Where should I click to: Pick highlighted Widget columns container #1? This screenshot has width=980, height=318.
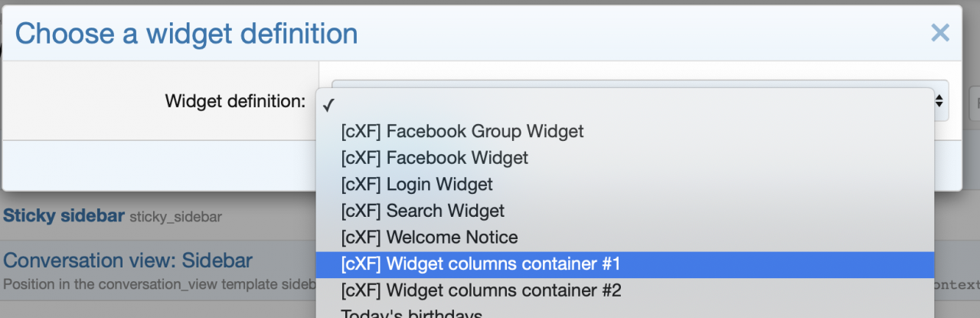click(x=480, y=264)
